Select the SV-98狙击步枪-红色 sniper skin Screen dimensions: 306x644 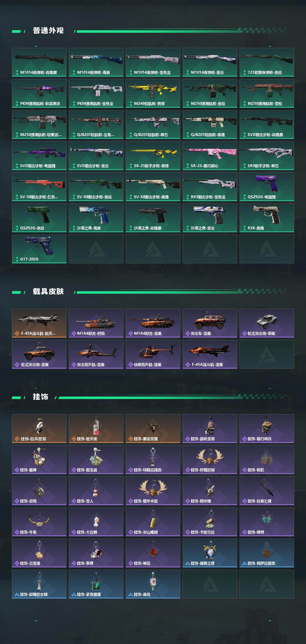[39, 186]
